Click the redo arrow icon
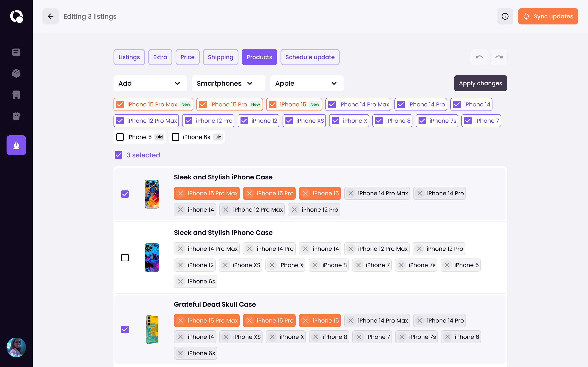The image size is (588, 367). point(499,57)
